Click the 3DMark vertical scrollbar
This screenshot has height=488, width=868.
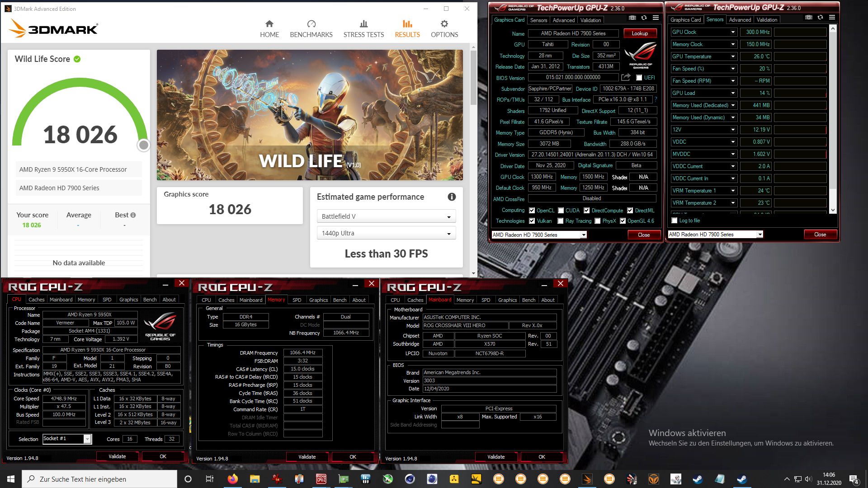pos(473,77)
